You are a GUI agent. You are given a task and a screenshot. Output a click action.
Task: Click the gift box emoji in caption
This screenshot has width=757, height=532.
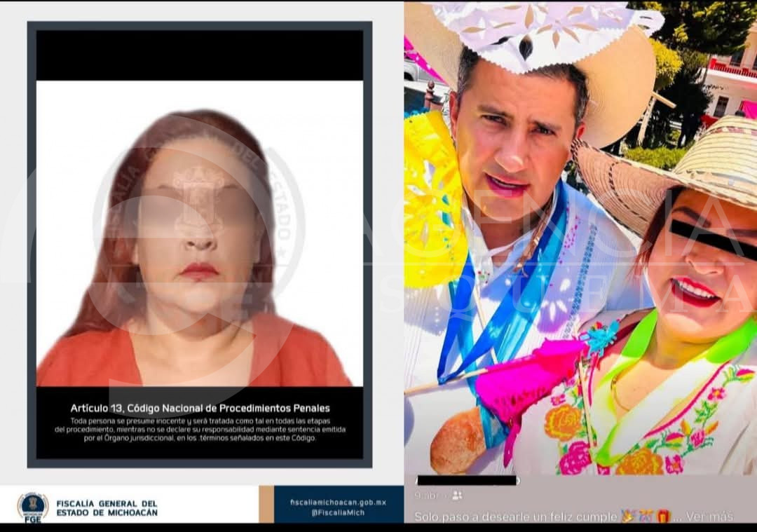(663, 517)
